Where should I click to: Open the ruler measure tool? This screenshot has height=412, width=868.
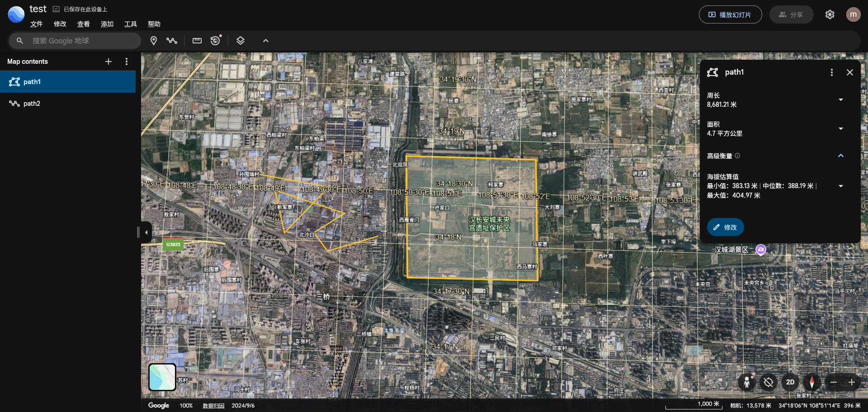point(197,41)
